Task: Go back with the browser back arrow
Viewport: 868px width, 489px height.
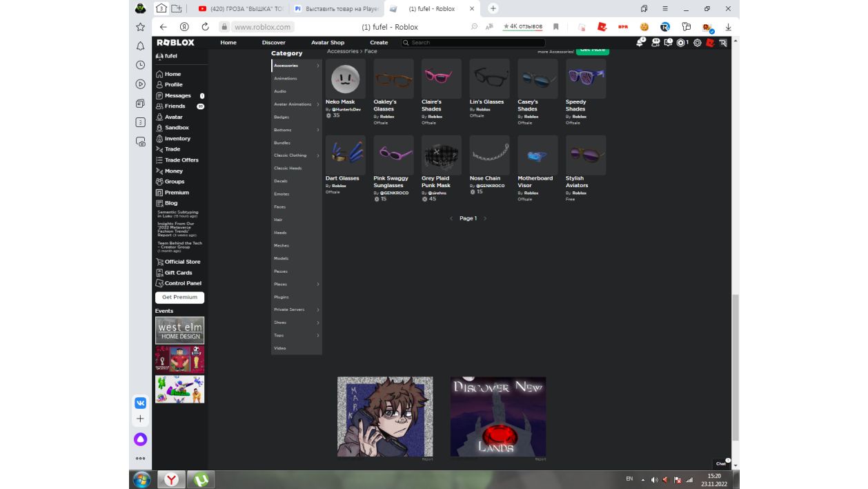Action: pyautogui.click(x=164, y=27)
